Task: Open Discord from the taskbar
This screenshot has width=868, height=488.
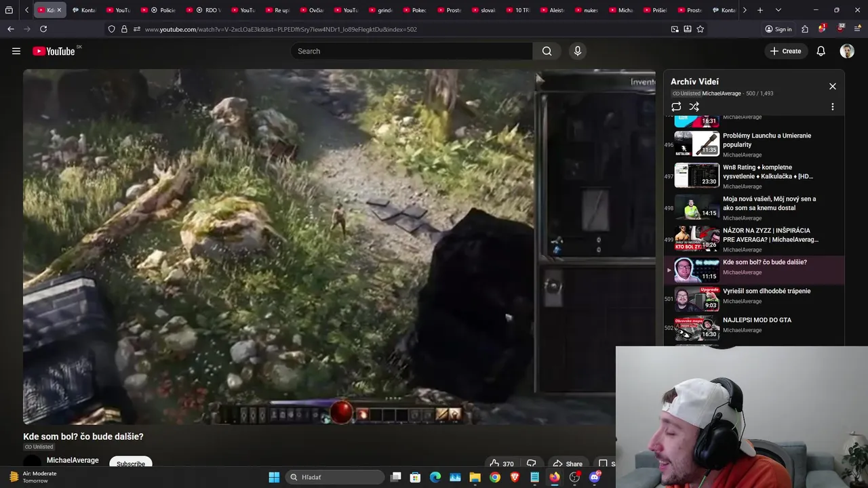Action: pyautogui.click(x=595, y=477)
